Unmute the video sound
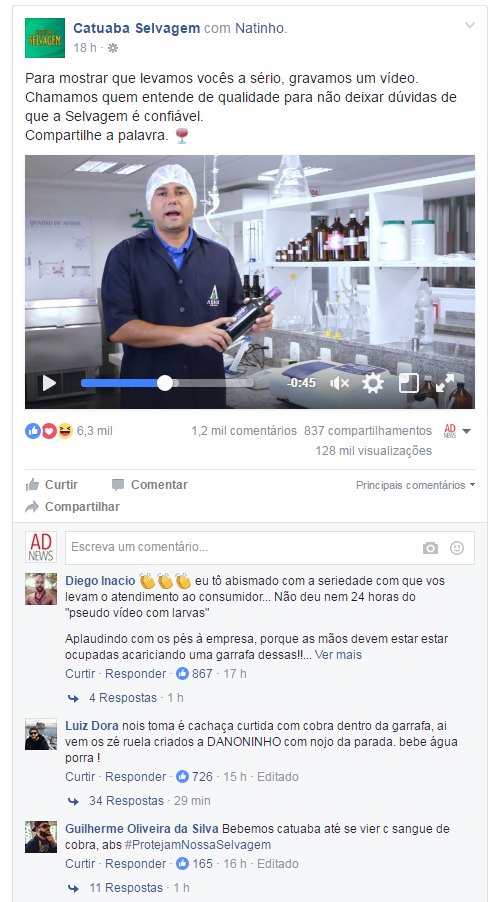Image resolution: width=497 pixels, height=902 pixels. click(x=339, y=383)
